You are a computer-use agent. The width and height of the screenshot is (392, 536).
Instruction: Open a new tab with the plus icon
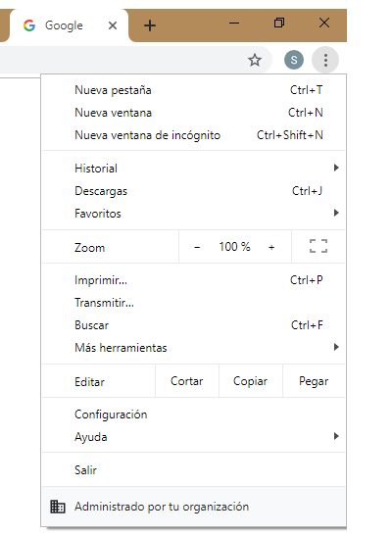(x=150, y=25)
